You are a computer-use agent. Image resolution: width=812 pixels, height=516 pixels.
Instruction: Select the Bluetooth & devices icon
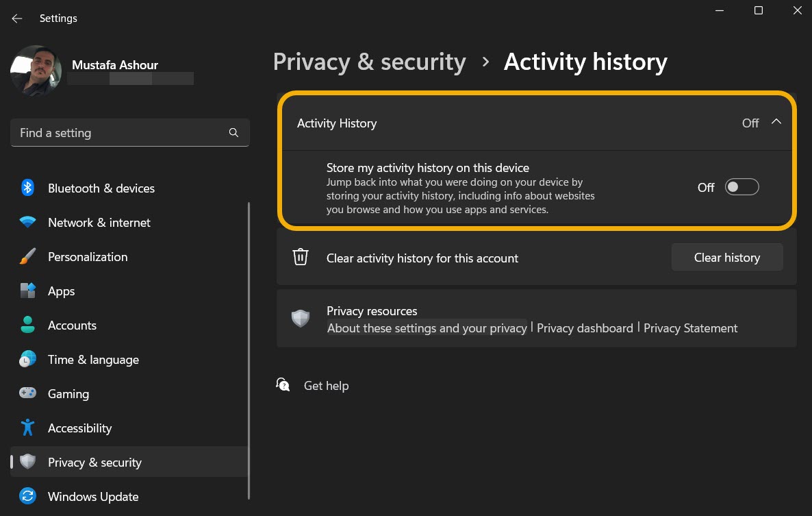pyautogui.click(x=27, y=188)
